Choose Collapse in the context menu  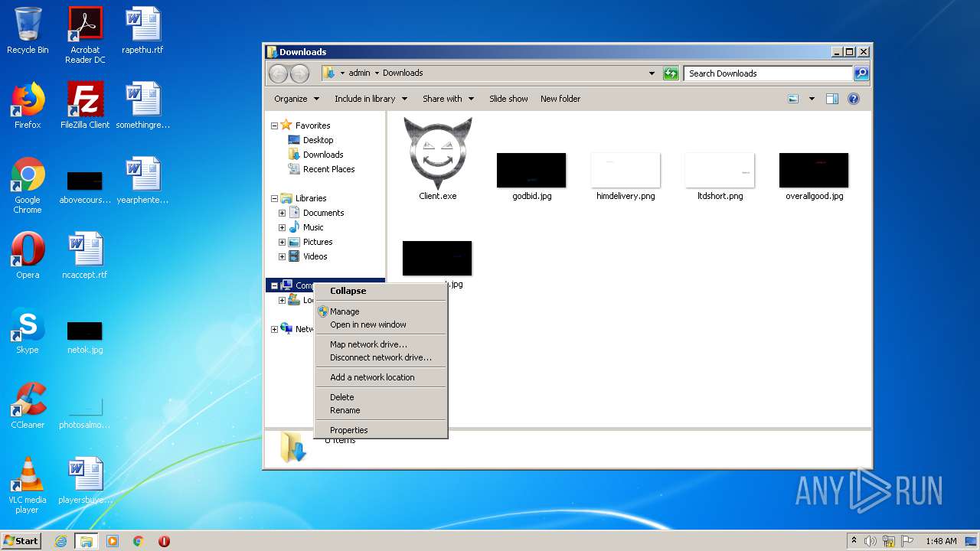pos(381,291)
